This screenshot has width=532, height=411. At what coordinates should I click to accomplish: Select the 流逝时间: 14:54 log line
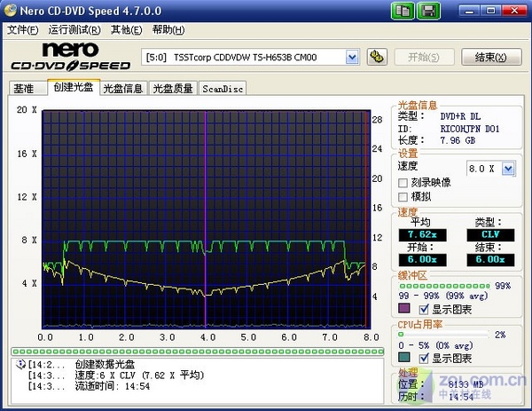pyautogui.click(x=113, y=386)
